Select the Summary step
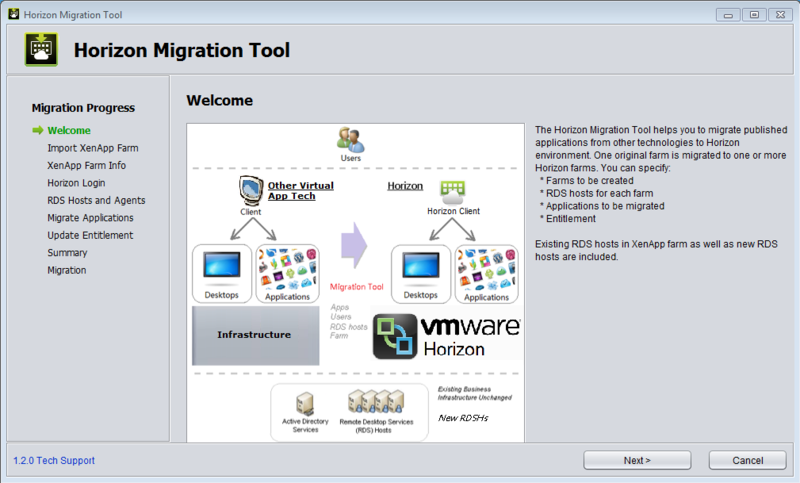The width and height of the screenshot is (800, 483). coord(67,252)
